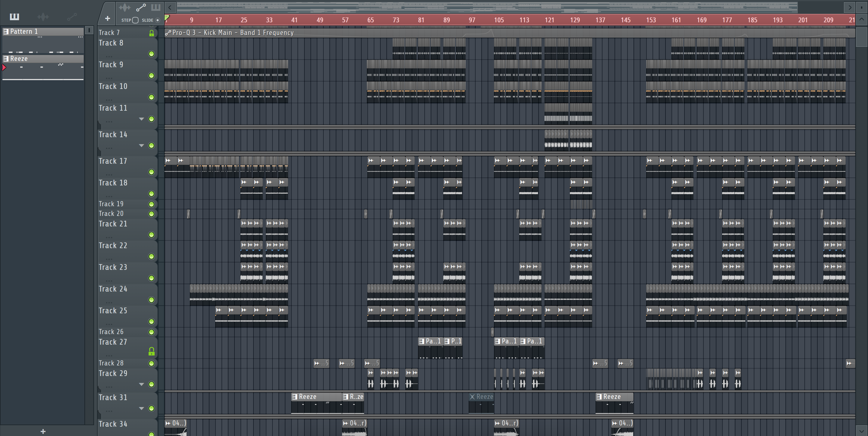Click the picker panel scrollbar handle

click(89, 30)
